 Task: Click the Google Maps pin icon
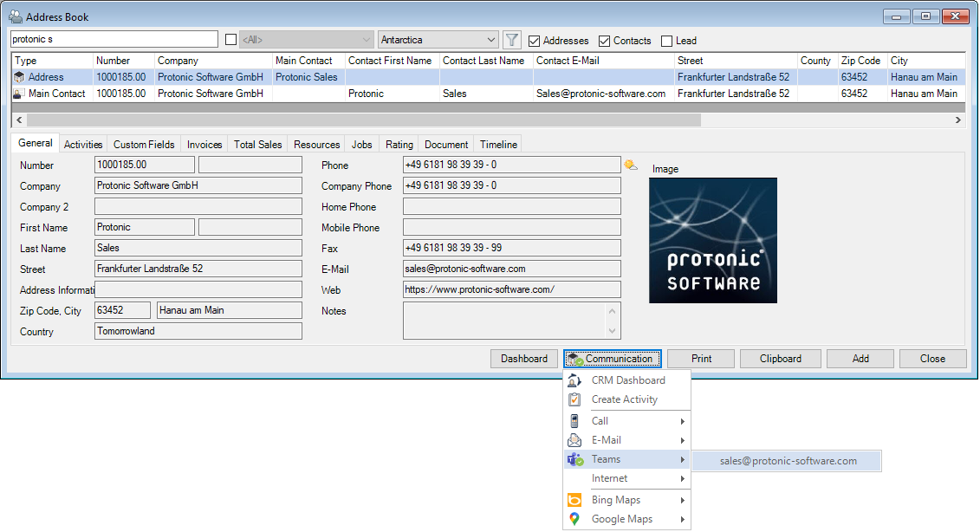(574, 519)
